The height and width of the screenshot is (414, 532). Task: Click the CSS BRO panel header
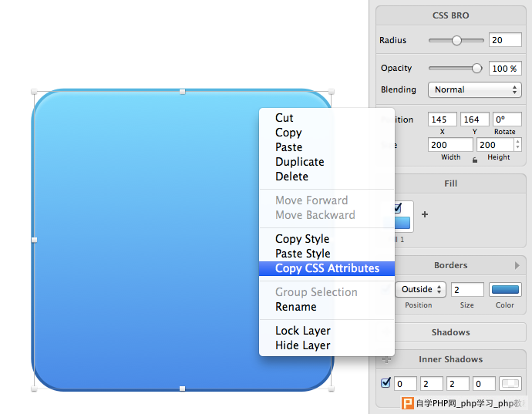(x=451, y=15)
